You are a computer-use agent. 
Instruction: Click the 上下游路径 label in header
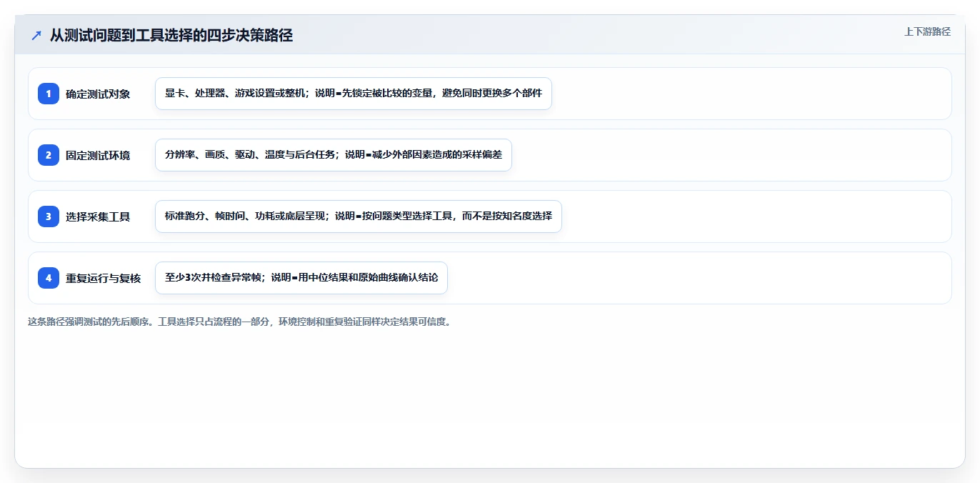(927, 31)
